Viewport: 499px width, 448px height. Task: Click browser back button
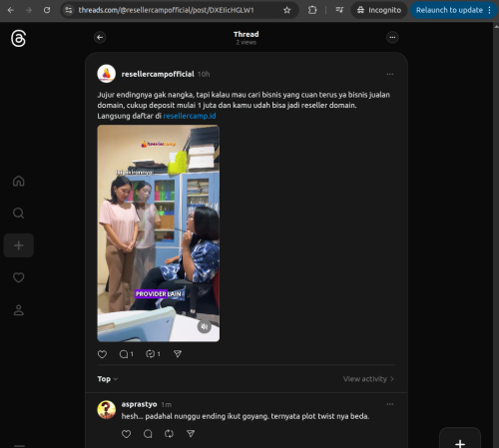coord(11,10)
